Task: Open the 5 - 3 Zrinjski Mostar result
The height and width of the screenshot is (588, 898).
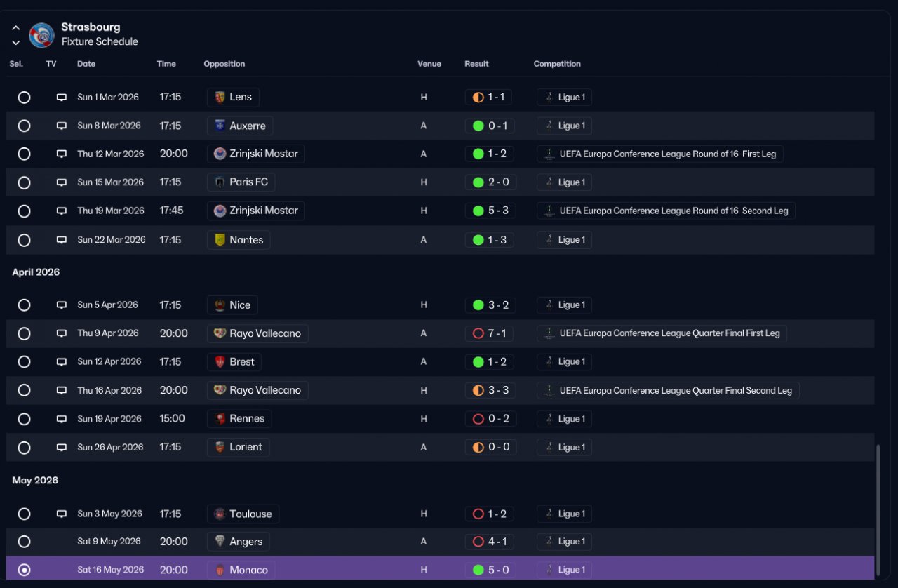Action: pyautogui.click(x=490, y=211)
